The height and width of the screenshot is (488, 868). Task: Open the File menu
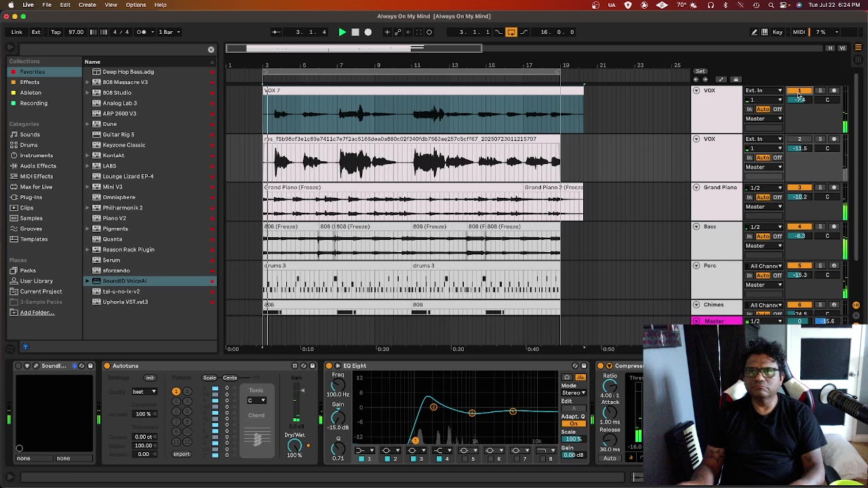[47, 5]
